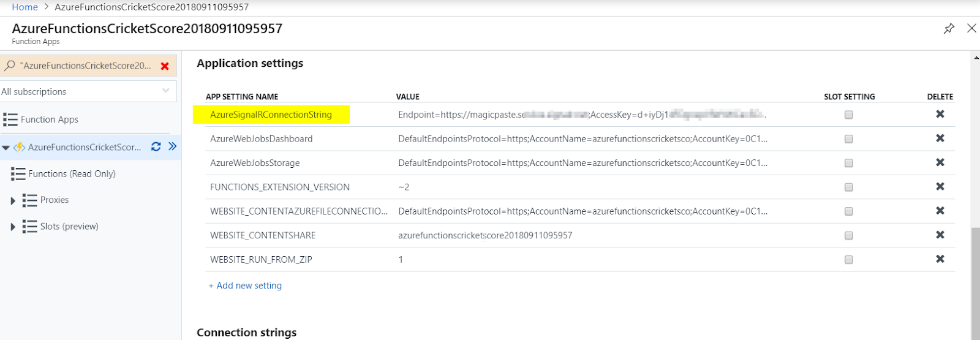Click the VALUE column header
The image size is (980, 340).
[408, 97]
